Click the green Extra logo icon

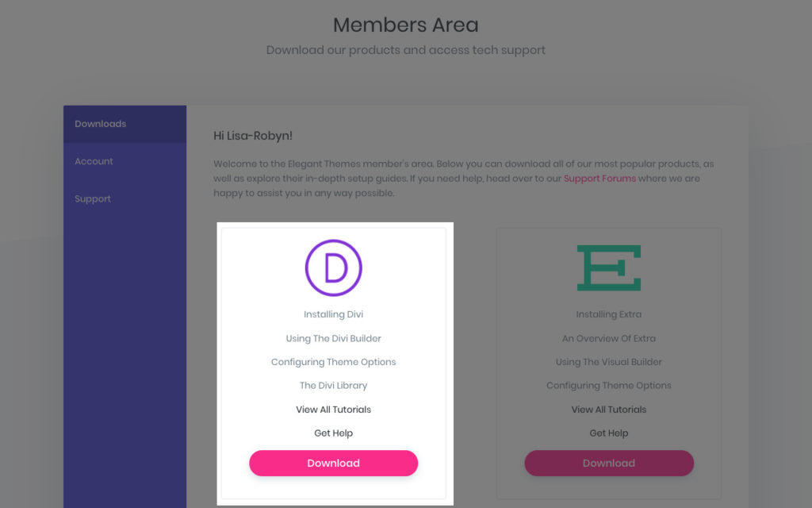pyautogui.click(x=609, y=268)
